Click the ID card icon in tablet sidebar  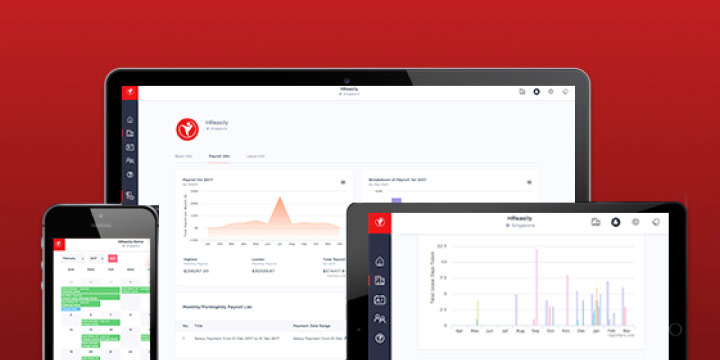(x=379, y=300)
